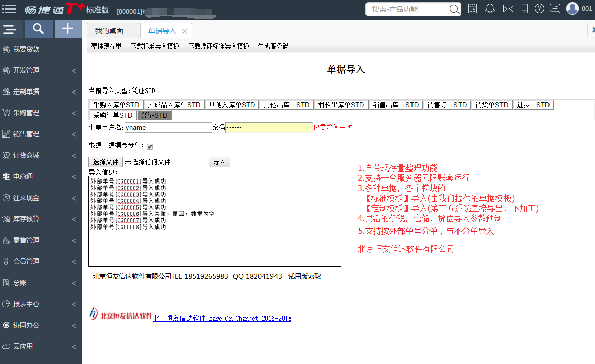Click the 订货商城 cart icon

tap(6, 155)
